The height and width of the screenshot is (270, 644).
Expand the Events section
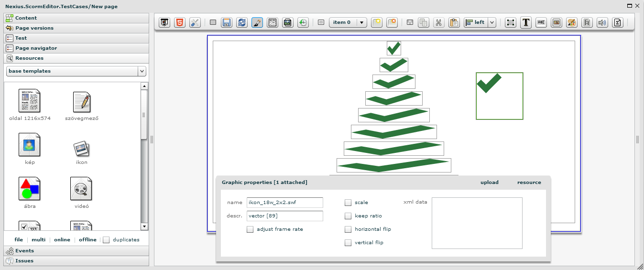click(x=24, y=251)
